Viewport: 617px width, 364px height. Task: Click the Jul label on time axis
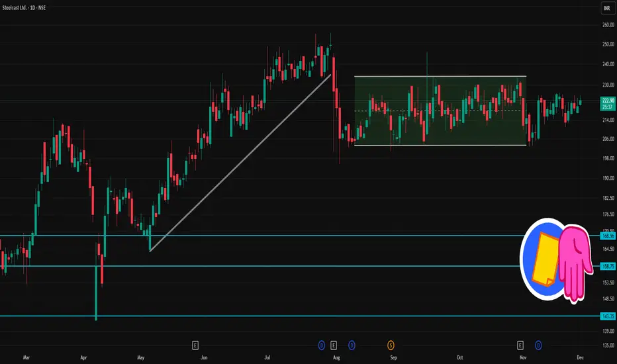[267, 357]
